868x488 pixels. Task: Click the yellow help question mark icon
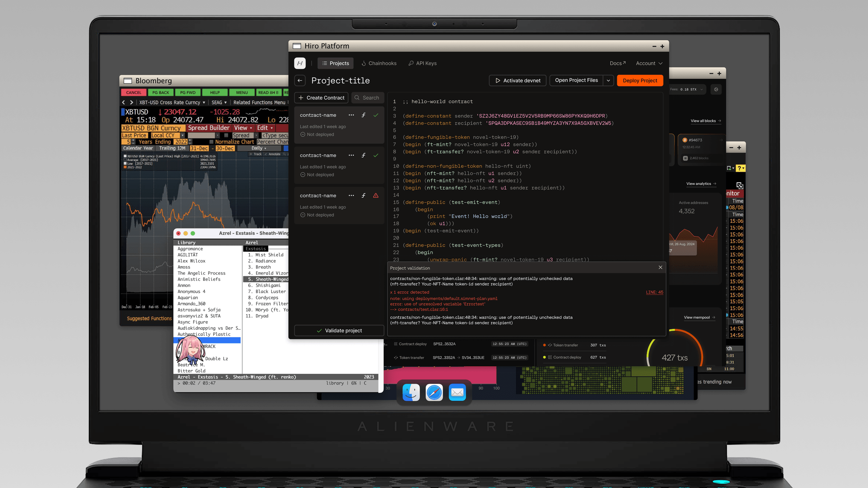[x=740, y=168]
